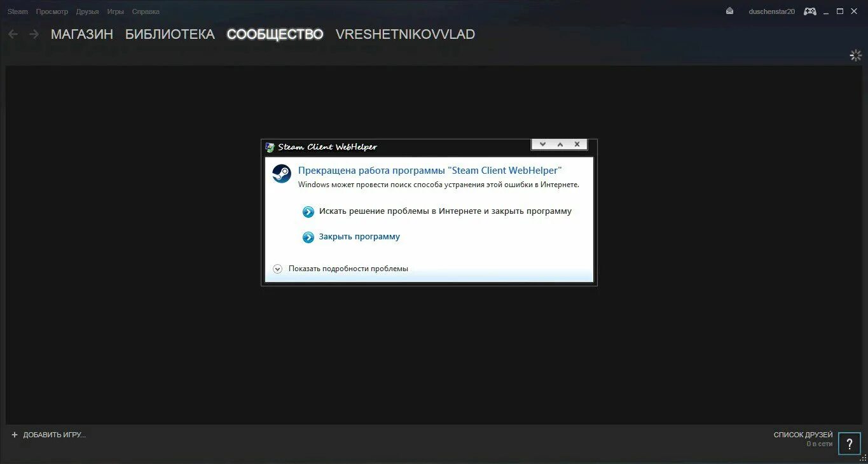The height and width of the screenshot is (464, 868).
Task: Open the Друзья menu
Action: point(87,11)
